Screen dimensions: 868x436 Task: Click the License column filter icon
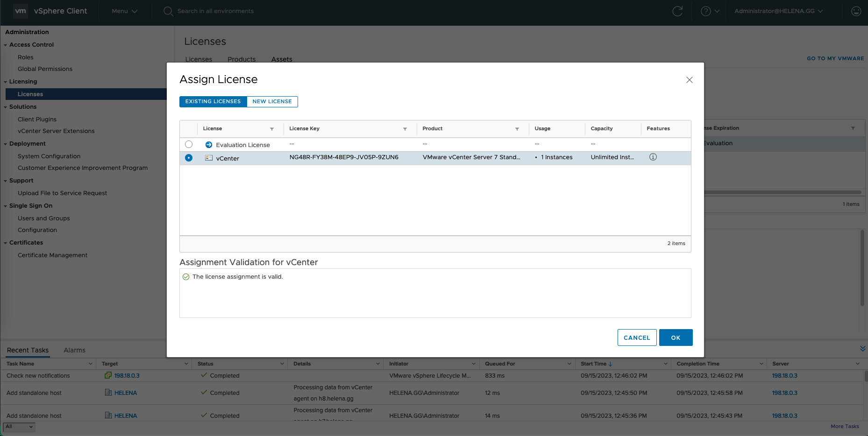(x=272, y=129)
